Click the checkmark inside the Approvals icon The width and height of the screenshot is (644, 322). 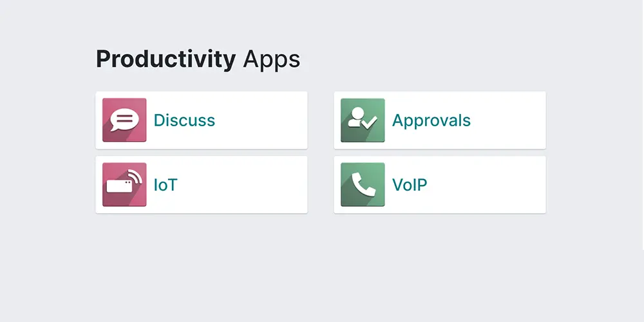[370, 120]
